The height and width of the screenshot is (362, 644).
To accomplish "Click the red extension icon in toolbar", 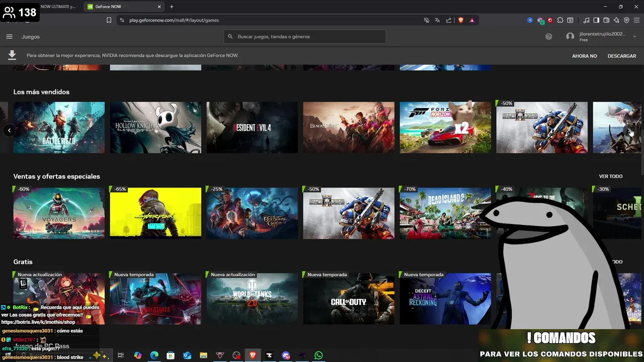I will point(550,20).
